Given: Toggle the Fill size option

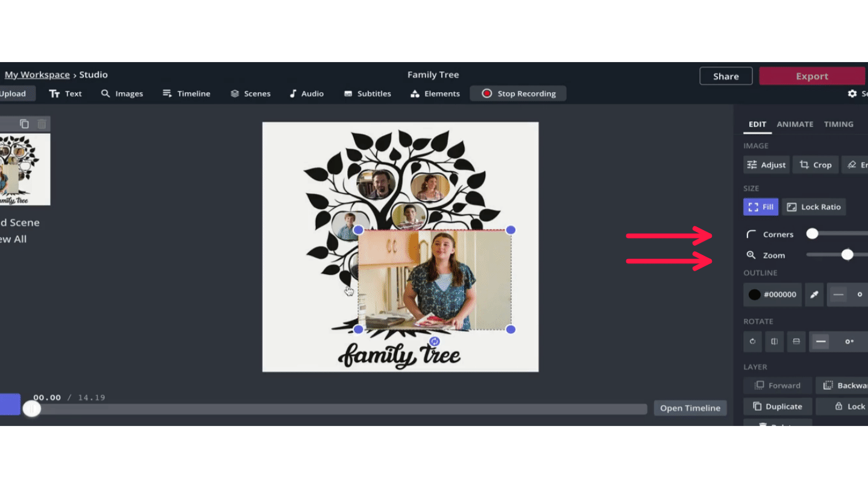Looking at the screenshot, I should [761, 207].
